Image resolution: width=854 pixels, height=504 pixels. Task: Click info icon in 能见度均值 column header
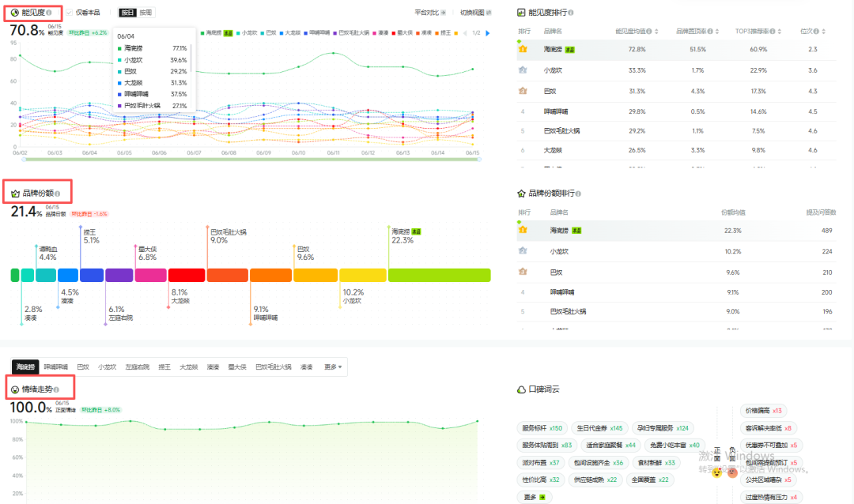648,32
